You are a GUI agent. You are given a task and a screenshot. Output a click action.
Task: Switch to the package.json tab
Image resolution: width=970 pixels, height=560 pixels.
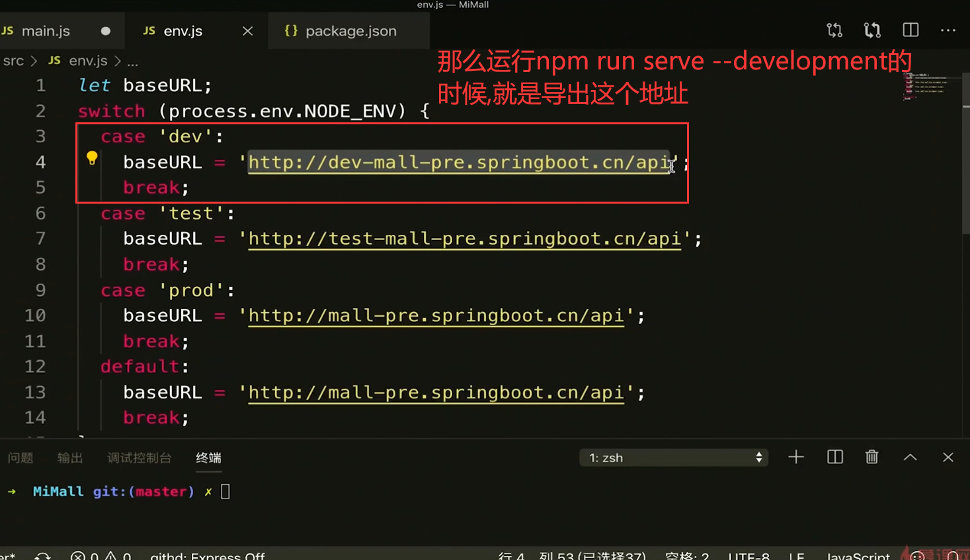point(350,31)
